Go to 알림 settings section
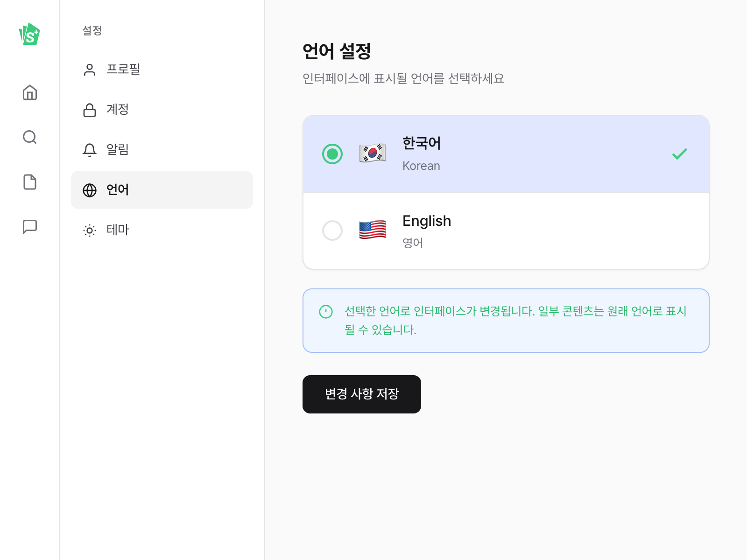747x560 pixels. [118, 150]
